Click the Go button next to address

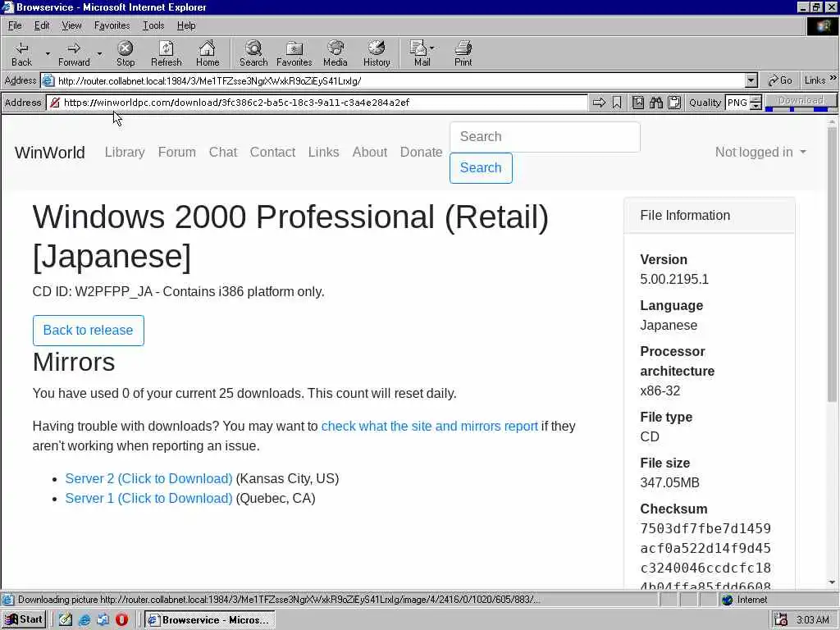(x=779, y=80)
